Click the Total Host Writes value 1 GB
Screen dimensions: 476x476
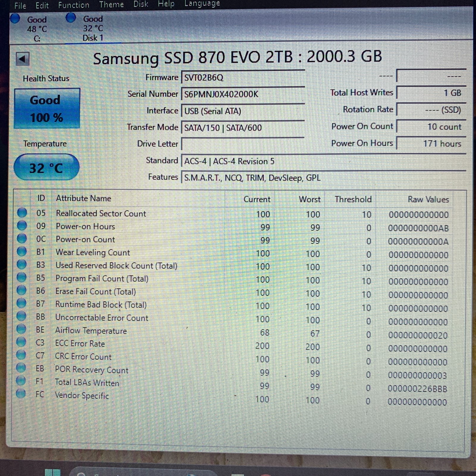(431, 93)
